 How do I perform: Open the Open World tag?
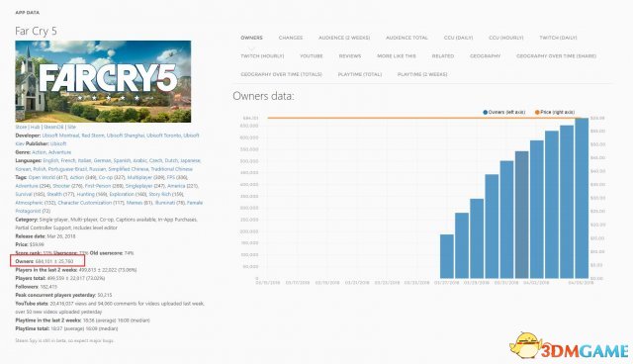coord(42,178)
